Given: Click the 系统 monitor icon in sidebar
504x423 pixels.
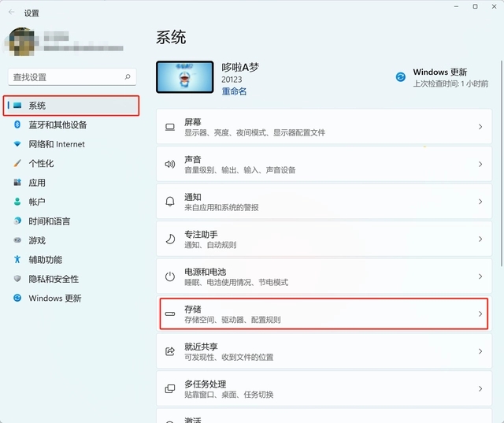Looking at the screenshot, I should click(x=17, y=105).
